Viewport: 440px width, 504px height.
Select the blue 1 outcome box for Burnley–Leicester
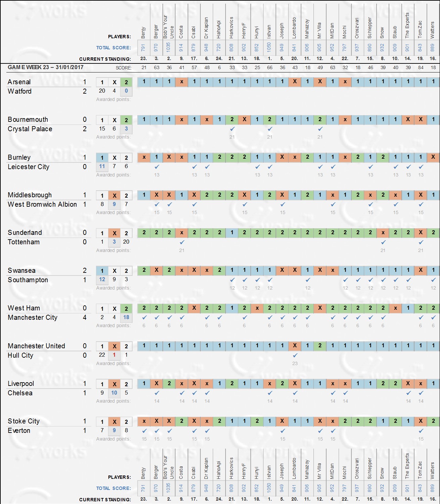[102, 158]
